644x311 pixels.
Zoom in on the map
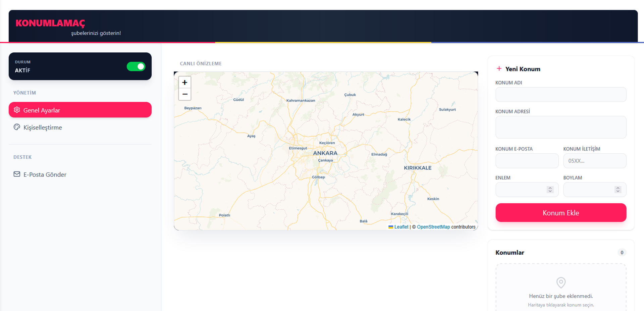184,83
